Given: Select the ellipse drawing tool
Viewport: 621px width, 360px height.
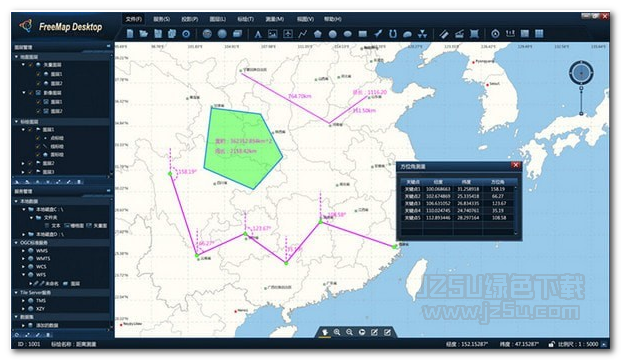Looking at the screenshot, I should coord(348,34).
